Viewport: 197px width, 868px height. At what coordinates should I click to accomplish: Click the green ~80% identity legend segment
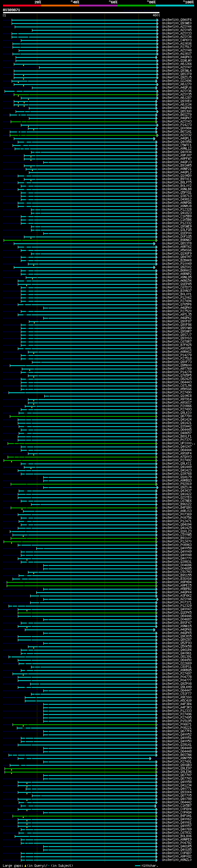pyautogui.click(x=137, y=6)
